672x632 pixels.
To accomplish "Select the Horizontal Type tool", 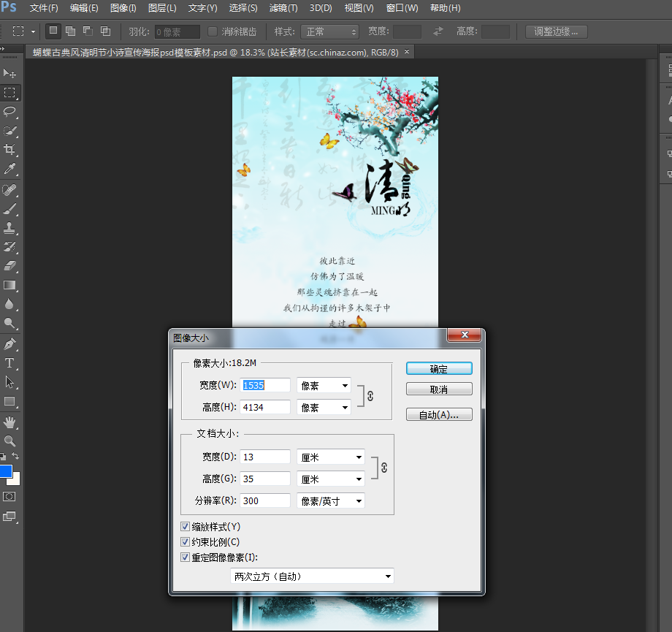I will [9, 363].
